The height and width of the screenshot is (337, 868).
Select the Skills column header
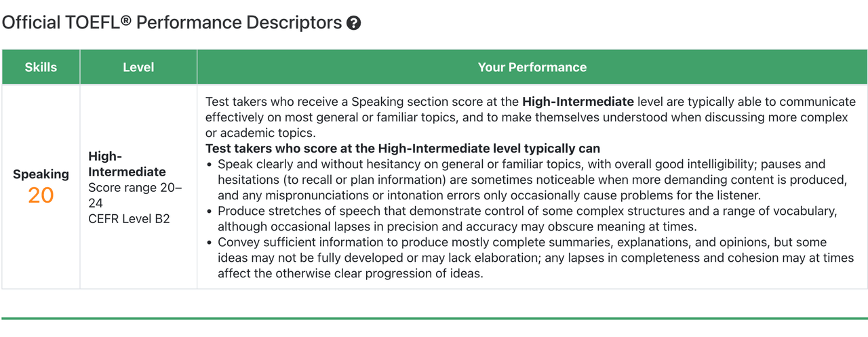point(41,67)
